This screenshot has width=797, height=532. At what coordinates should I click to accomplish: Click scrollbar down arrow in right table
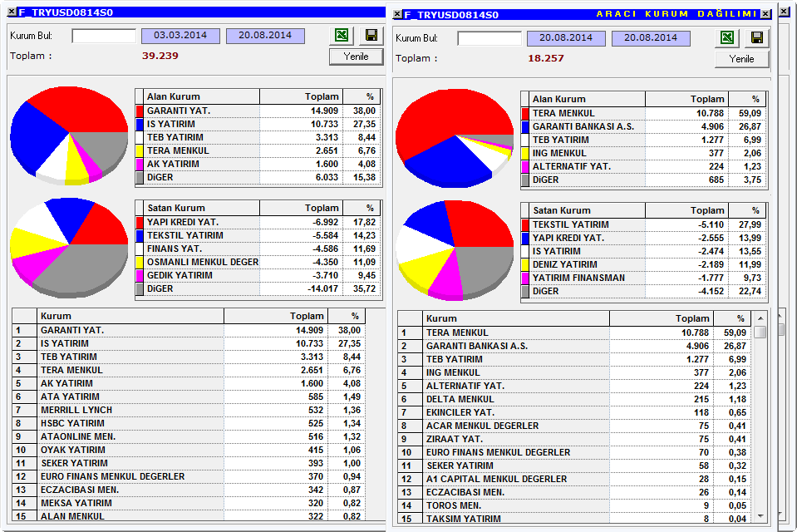[760, 515]
